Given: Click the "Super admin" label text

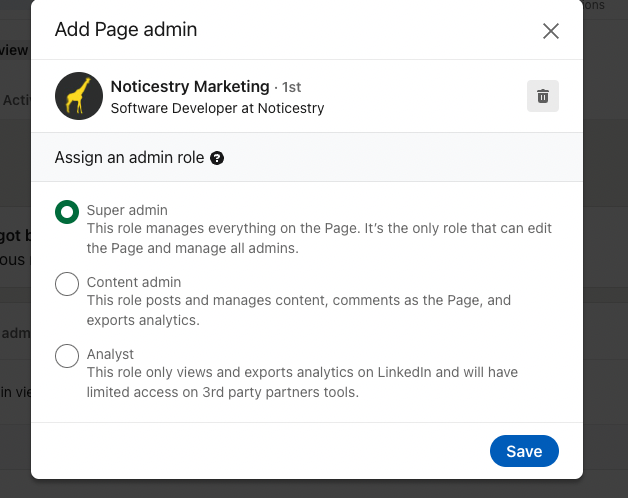Looking at the screenshot, I should point(127,210).
